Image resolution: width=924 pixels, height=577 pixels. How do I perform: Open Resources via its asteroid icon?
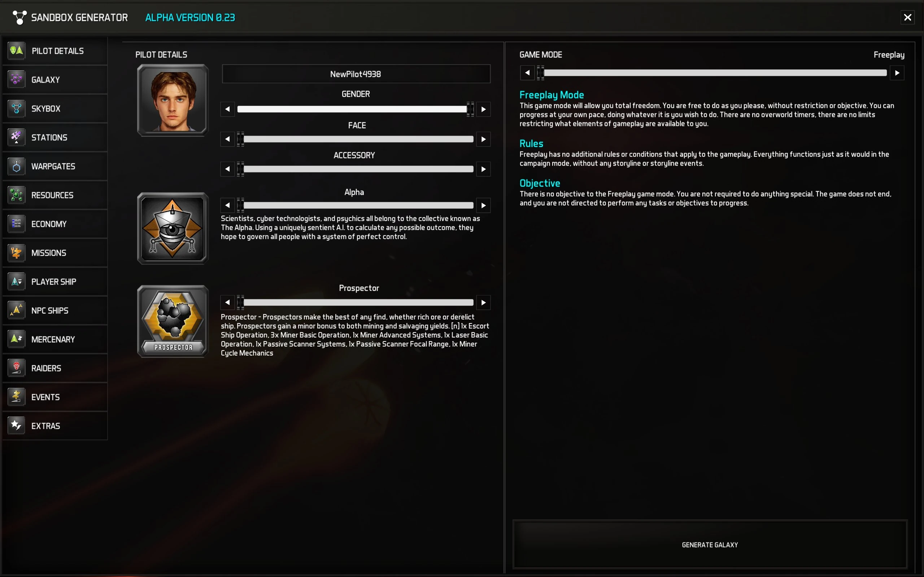coord(16,195)
